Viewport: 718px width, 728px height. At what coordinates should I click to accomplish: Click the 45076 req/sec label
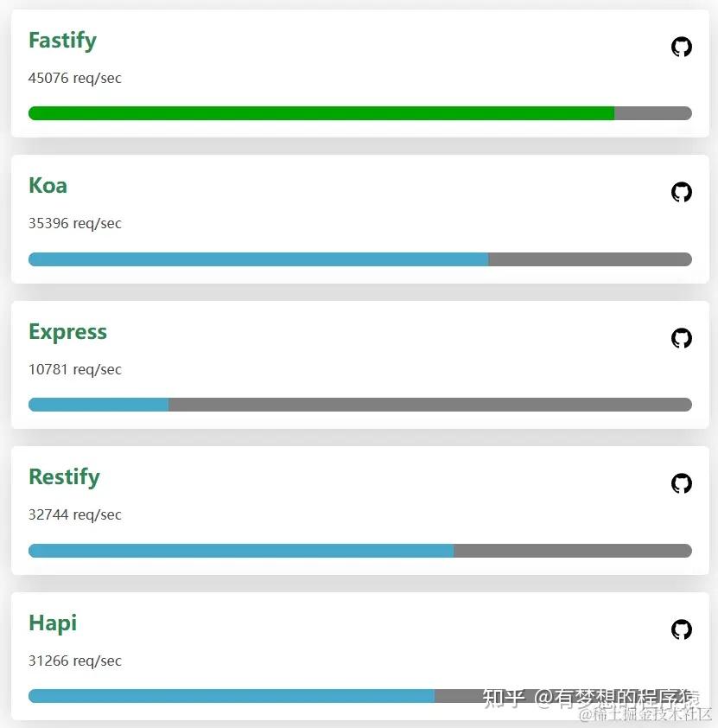click(x=74, y=78)
